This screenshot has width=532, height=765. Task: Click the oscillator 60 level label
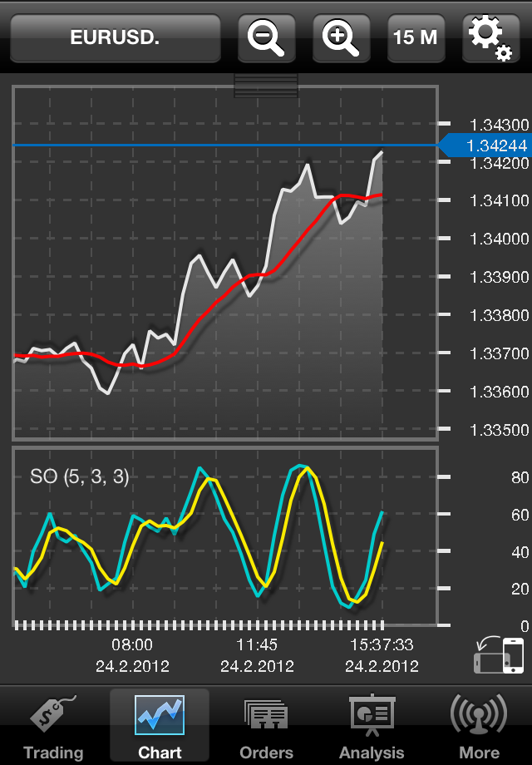click(520, 515)
